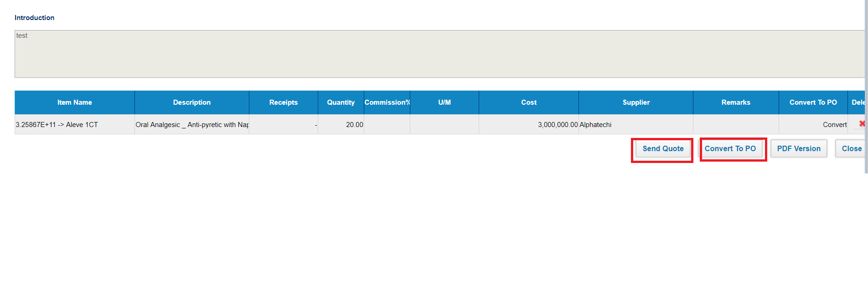Click the Commission% column header
This screenshot has width=868, height=295.
(x=387, y=102)
